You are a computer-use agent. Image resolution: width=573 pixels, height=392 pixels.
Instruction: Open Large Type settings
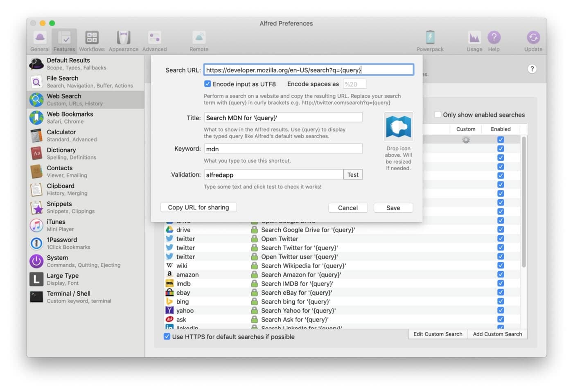(86, 280)
